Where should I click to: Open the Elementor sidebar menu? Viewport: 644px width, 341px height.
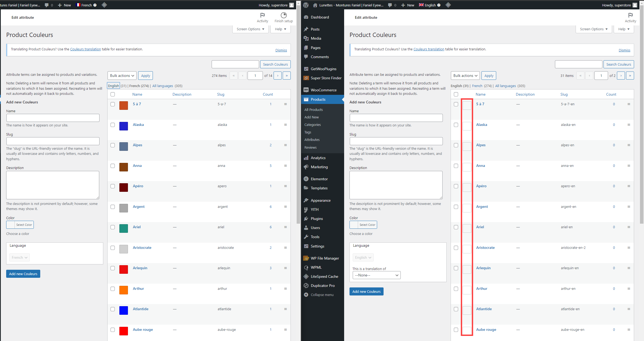click(319, 179)
